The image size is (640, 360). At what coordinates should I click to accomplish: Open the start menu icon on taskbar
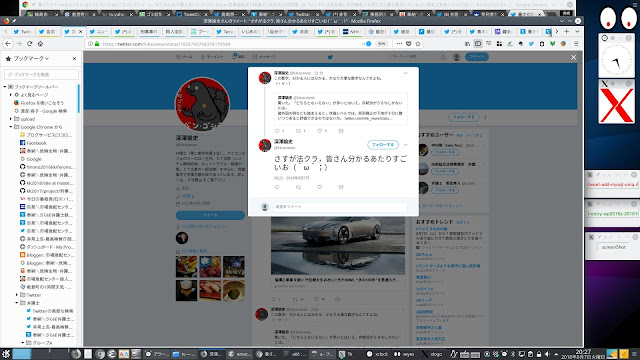point(6,353)
